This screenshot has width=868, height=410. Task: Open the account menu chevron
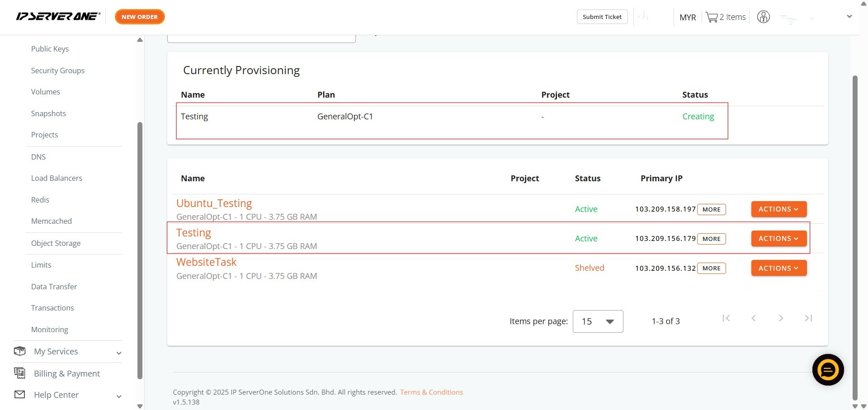tap(849, 17)
